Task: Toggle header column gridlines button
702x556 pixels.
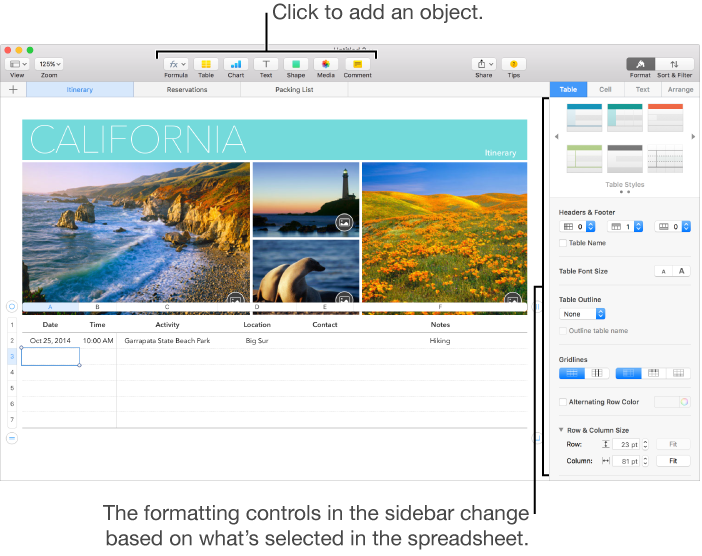Action: pos(629,373)
